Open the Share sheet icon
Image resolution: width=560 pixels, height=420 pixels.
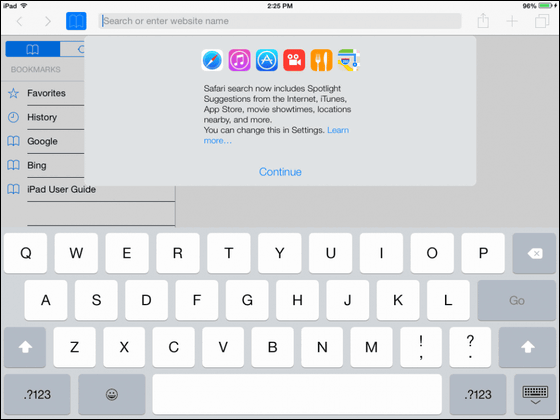tap(483, 21)
